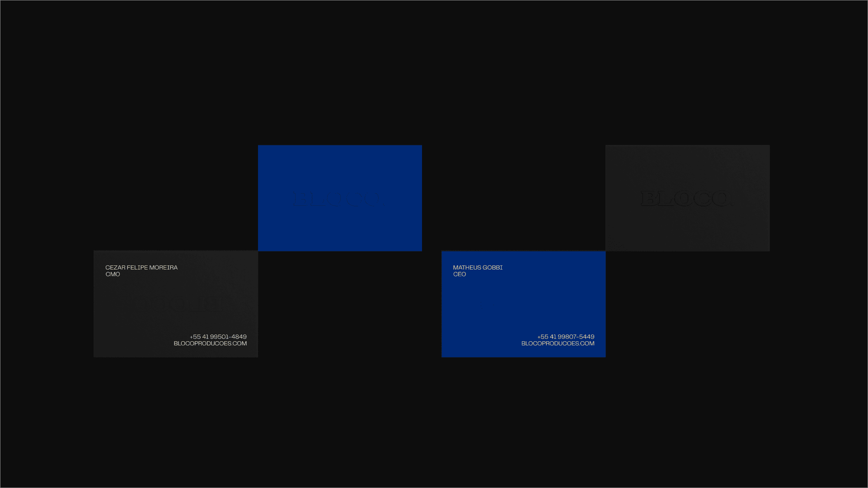Click the 99807-5449 digits on the blue card
Image resolution: width=868 pixels, height=488 pixels.
[576, 337]
